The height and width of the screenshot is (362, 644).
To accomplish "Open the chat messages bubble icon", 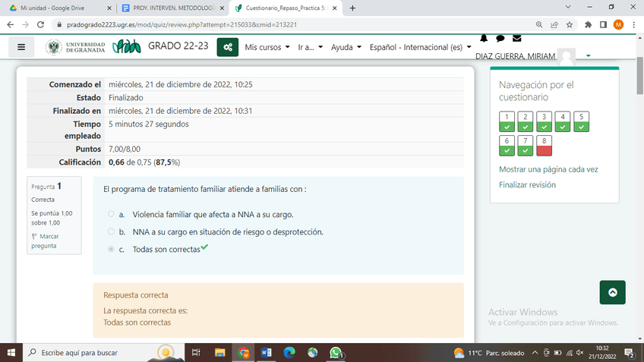I will pyautogui.click(x=500, y=38).
